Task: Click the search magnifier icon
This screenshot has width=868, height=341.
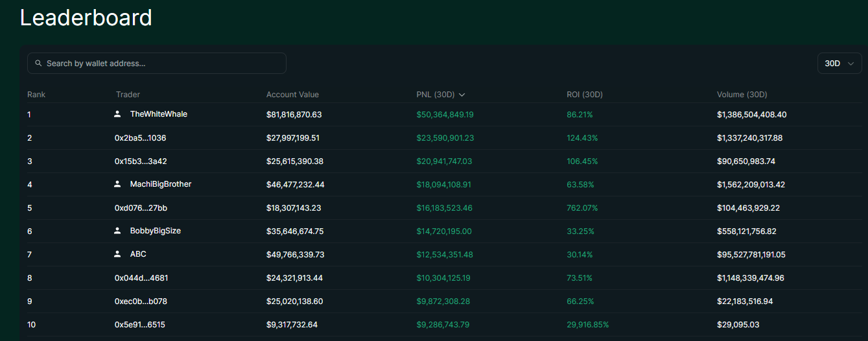Action: [38, 64]
